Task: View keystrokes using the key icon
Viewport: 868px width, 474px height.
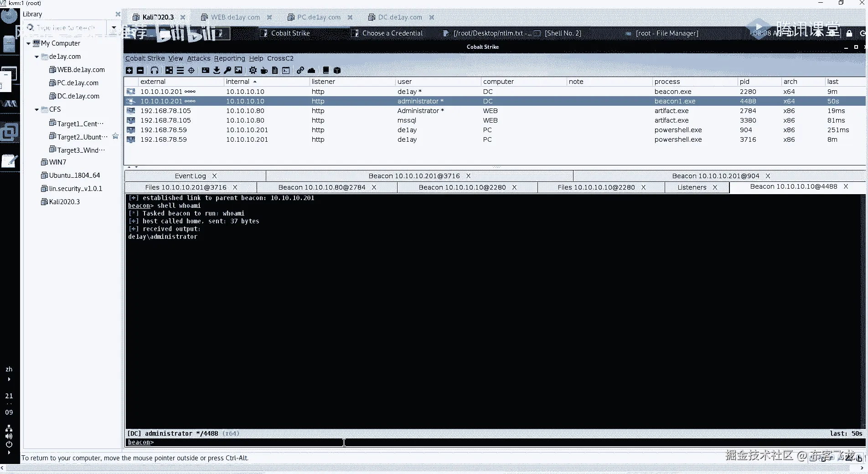Action: coord(227,70)
